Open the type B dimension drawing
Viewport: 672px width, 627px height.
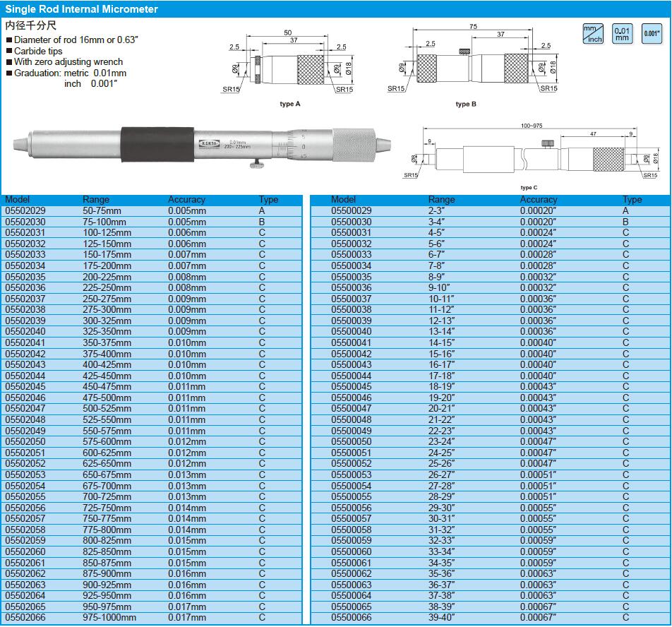click(x=472, y=60)
